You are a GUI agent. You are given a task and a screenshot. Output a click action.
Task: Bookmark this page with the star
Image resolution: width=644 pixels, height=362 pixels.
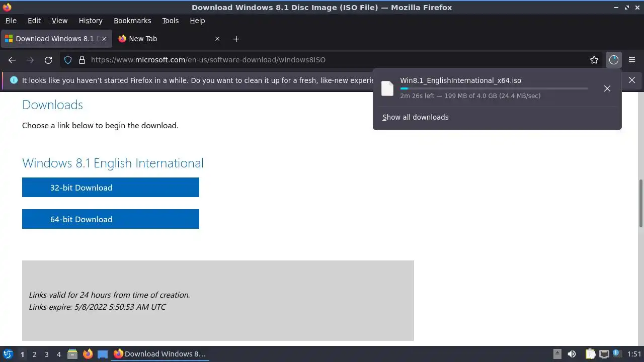[x=594, y=60]
